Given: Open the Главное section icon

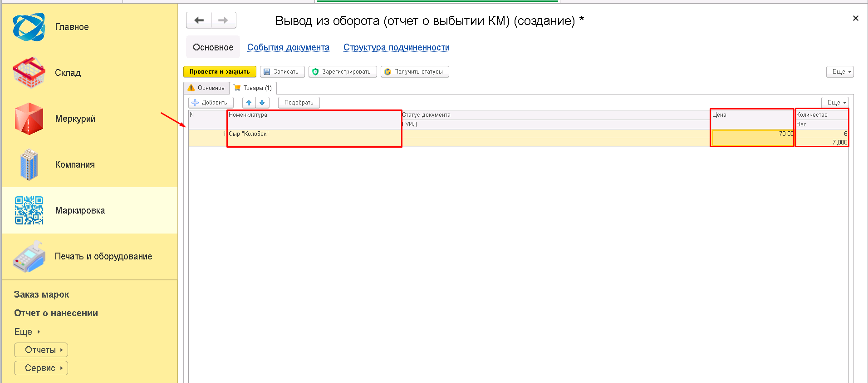Looking at the screenshot, I should pos(29,27).
